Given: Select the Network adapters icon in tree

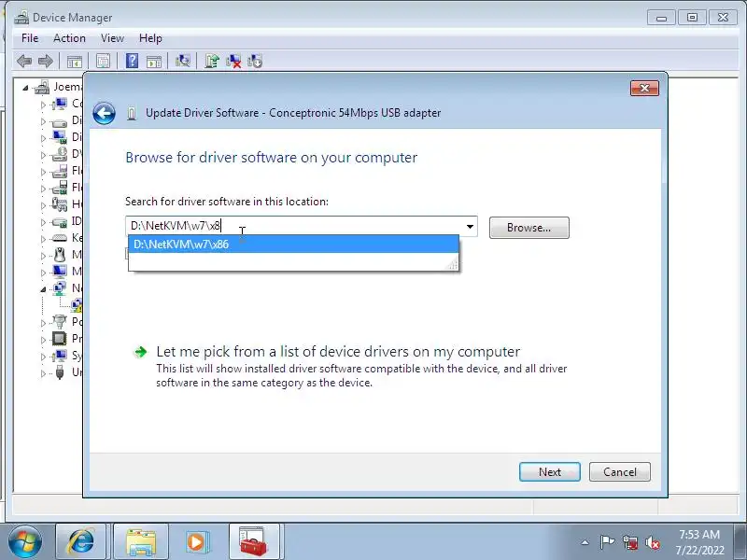Looking at the screenshot, I should [60, 288].
